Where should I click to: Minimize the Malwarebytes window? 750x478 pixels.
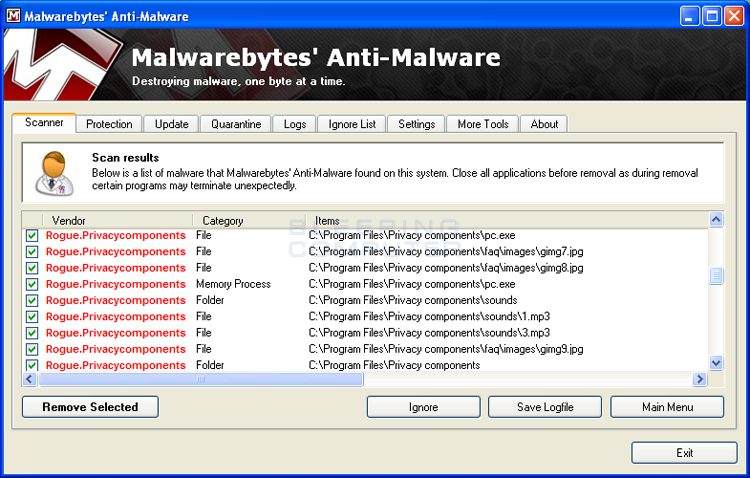689,16
